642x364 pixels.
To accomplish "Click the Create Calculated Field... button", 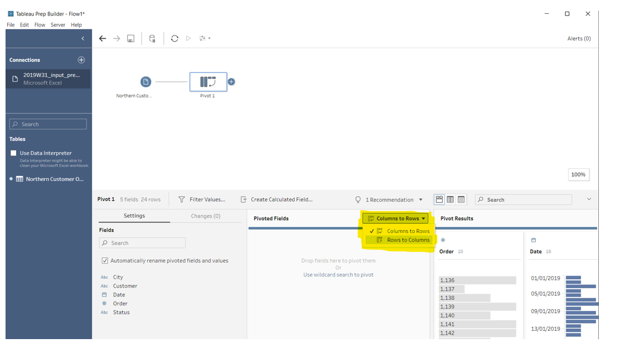I will tap(276, 199).
